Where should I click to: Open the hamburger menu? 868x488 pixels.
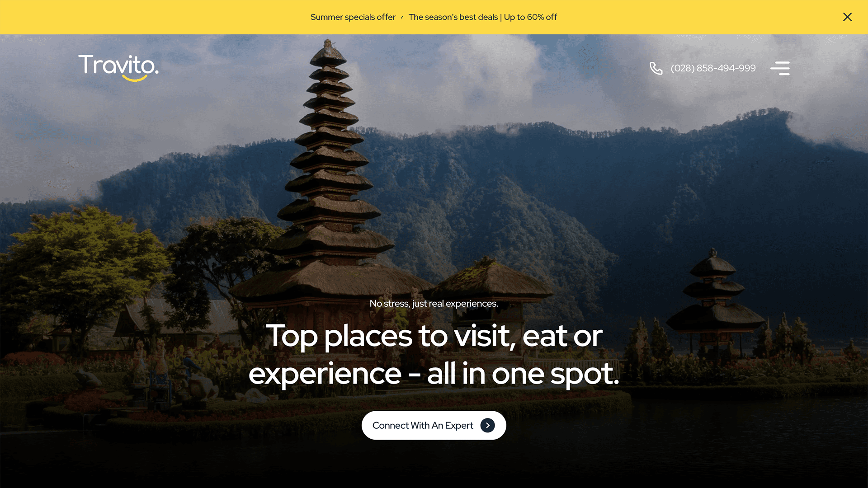(x=780, y=68)
